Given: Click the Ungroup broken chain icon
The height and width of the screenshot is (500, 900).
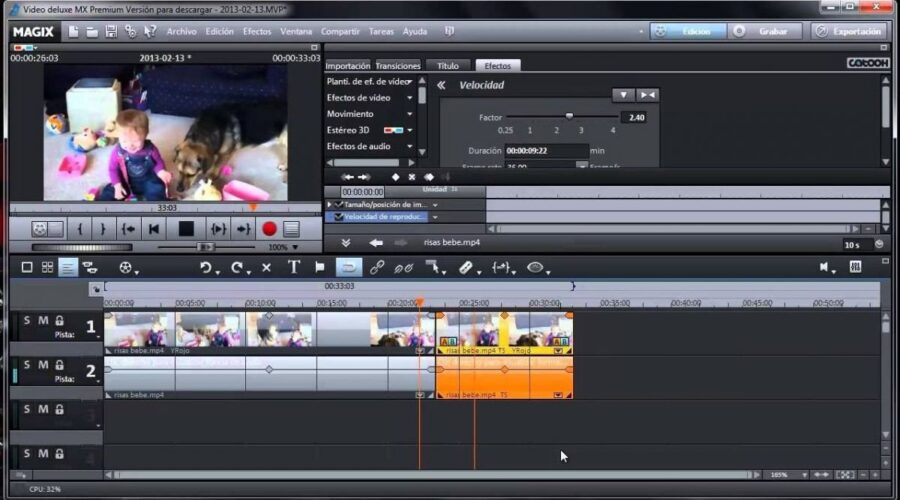Looking at the screenshot, I should 404,268.
